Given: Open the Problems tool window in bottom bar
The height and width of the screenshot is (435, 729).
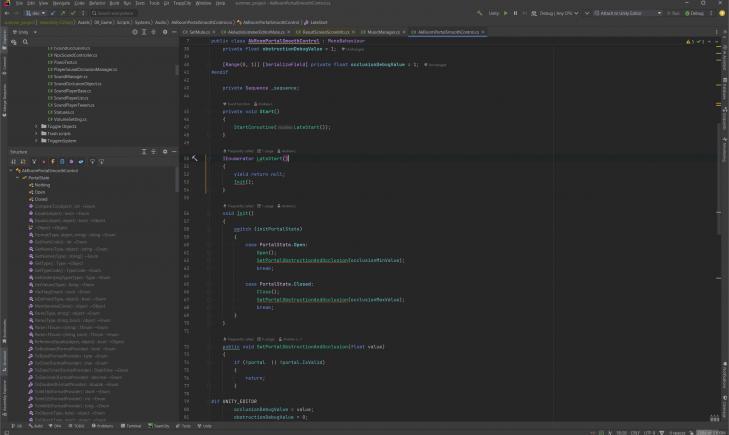Looking at the screenshot, I should pos(102,426).
